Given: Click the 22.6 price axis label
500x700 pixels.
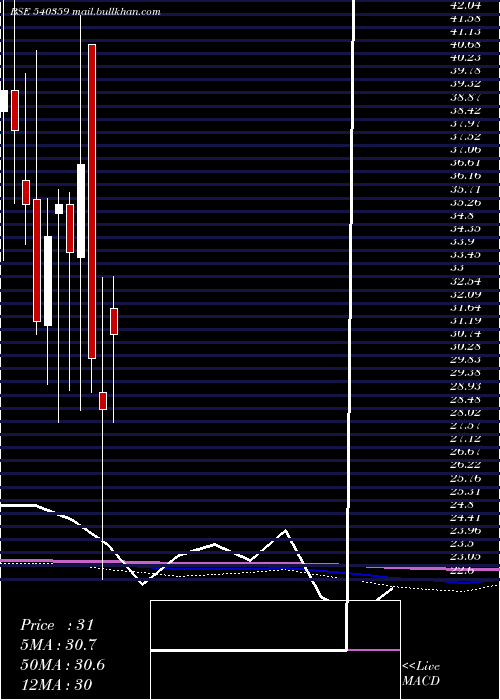Looking at the screenshot, I should tap(462, 570).
